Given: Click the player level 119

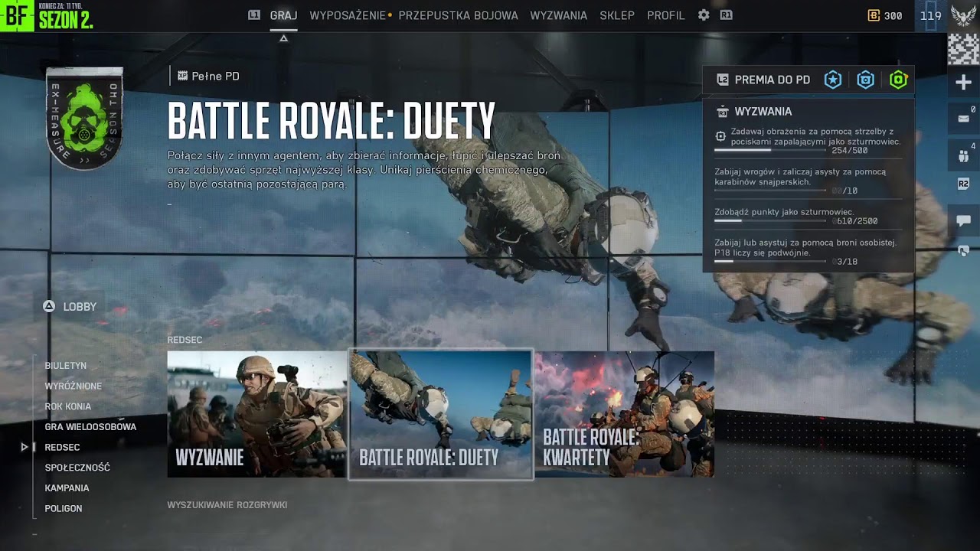Looking at the screenshot, I should tap(930, 15).
